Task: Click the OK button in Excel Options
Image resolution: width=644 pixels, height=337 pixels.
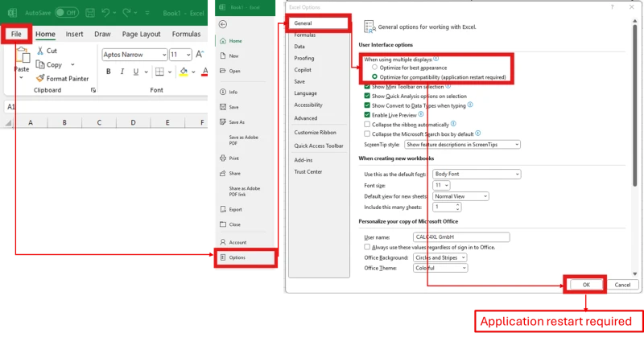Action: click(x=585, y=285)
